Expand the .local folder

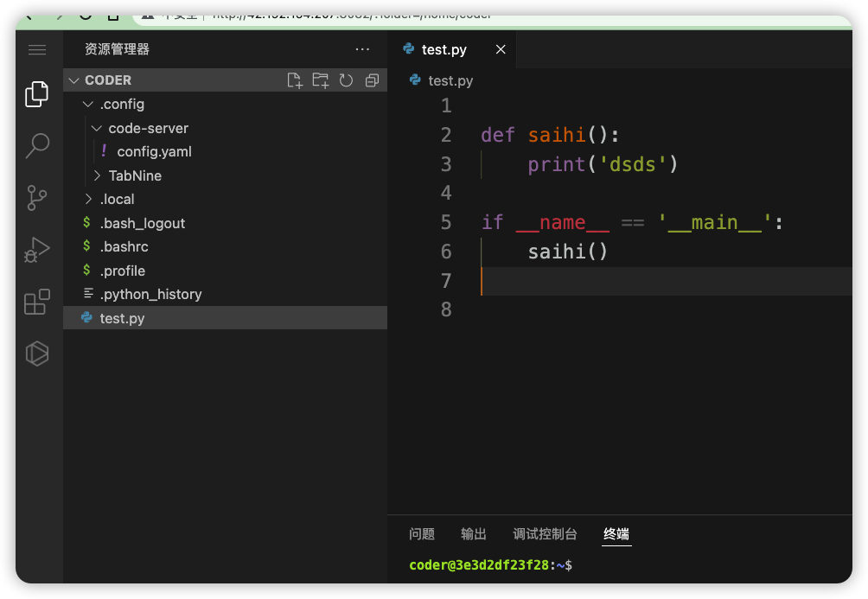87,200
